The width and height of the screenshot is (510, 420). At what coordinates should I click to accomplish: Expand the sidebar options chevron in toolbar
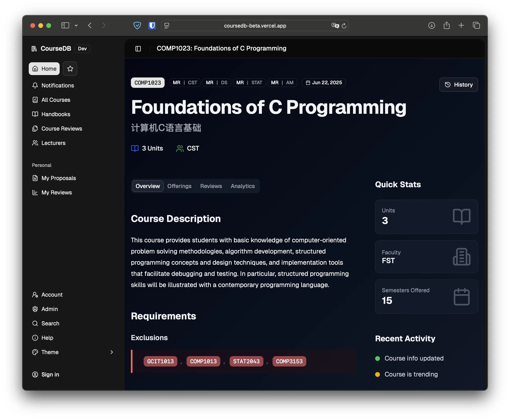[76, 25]
